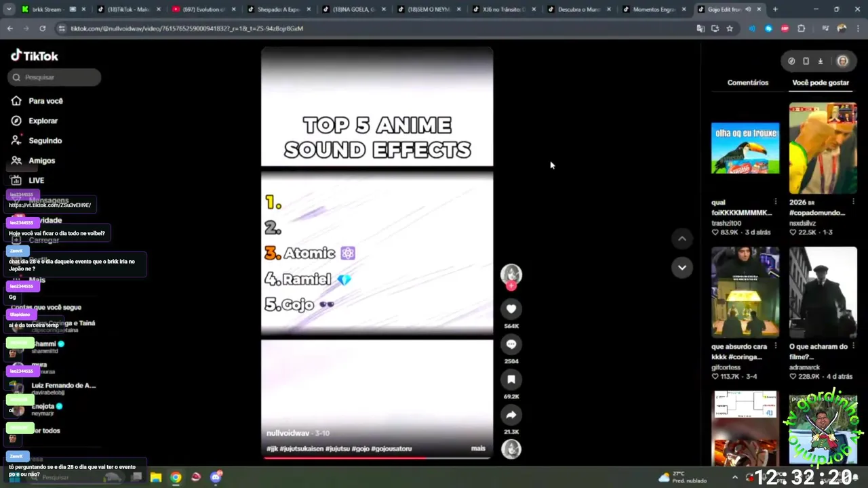Open the adramarck username link
The width and height of the screenshot is (868, 488).
pos(804,367)
